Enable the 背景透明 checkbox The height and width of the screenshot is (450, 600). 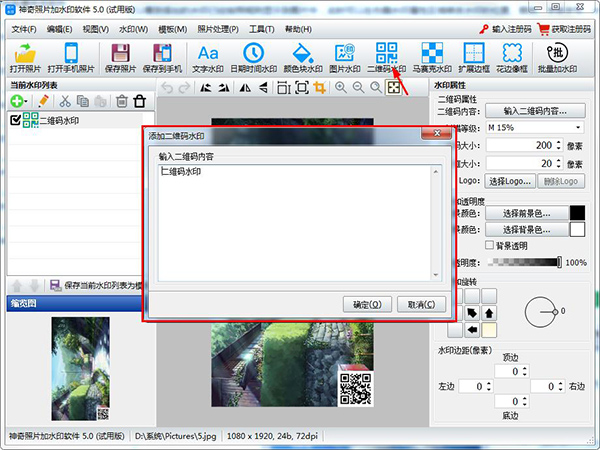(x=489, y=245)
